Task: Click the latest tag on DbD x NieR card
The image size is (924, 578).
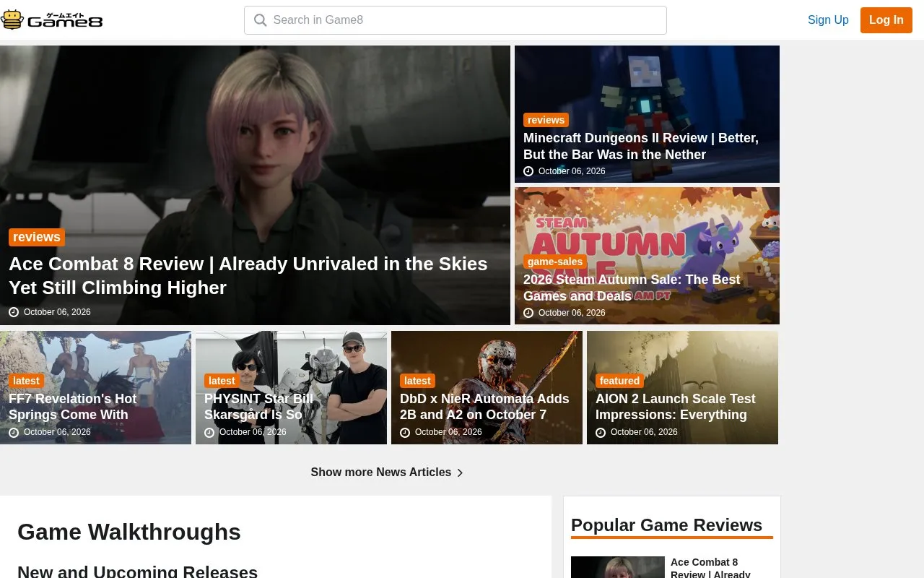Action: (417, 381)
